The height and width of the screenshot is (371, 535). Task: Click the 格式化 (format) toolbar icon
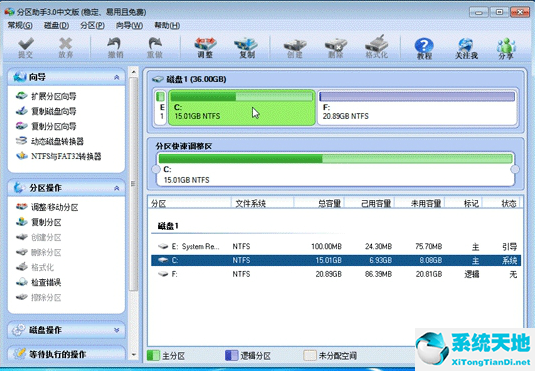point(377,47)
